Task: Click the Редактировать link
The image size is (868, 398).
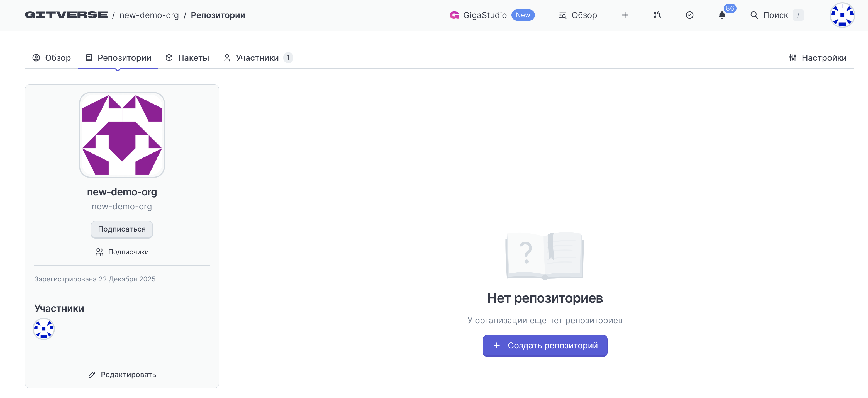Action: tap(122, 374)
